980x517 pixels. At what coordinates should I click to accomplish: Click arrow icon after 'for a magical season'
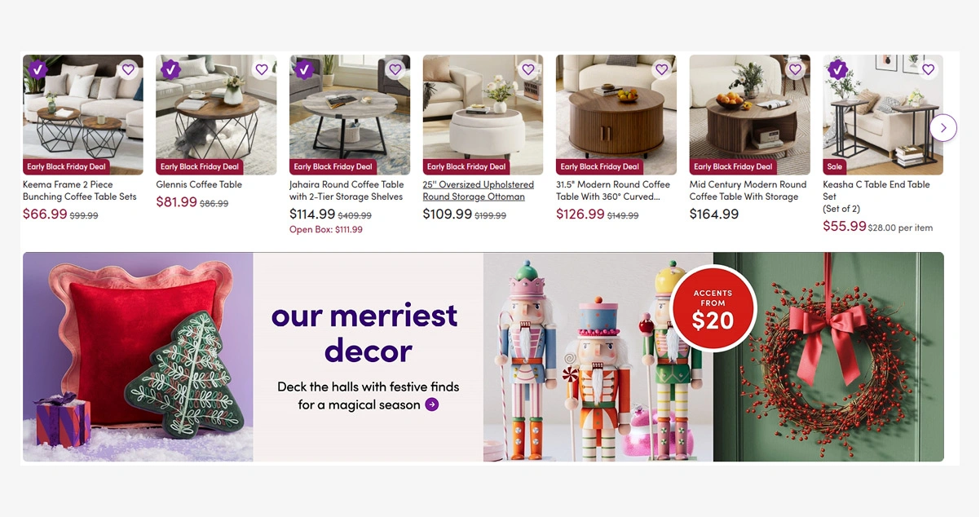tap(432, 404)
